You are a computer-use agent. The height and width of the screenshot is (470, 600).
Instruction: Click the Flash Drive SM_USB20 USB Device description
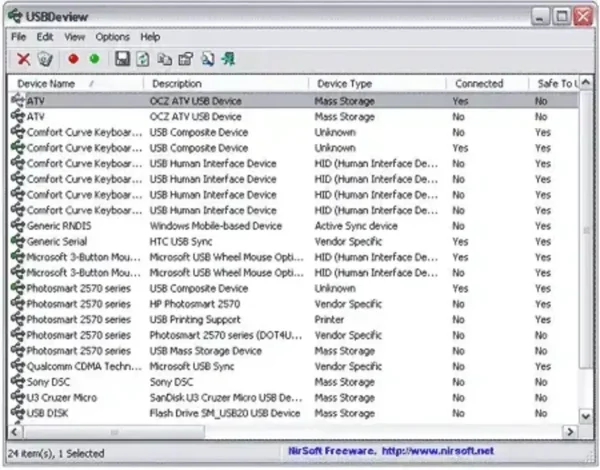coord(225,413)
